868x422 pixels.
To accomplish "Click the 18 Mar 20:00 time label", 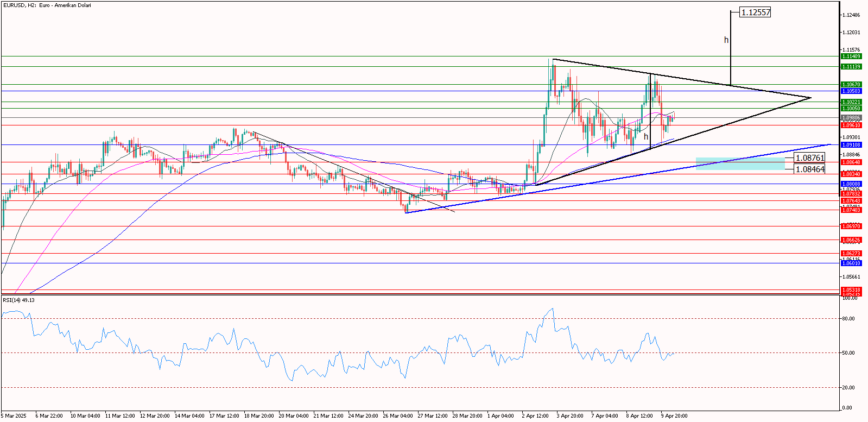I will click(x=259, y=416).
